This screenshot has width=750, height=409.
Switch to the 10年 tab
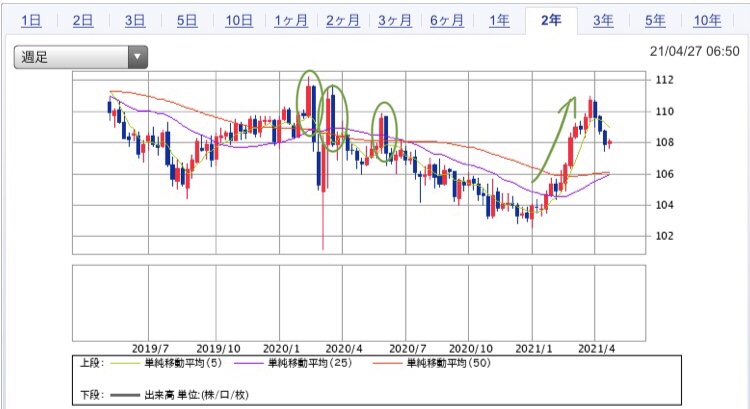(x=707, y=21)
